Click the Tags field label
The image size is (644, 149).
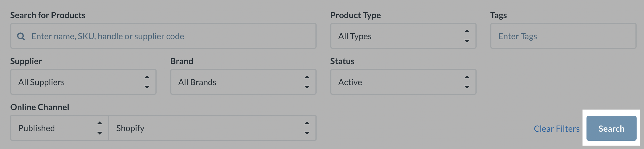(x=498, y=15)
